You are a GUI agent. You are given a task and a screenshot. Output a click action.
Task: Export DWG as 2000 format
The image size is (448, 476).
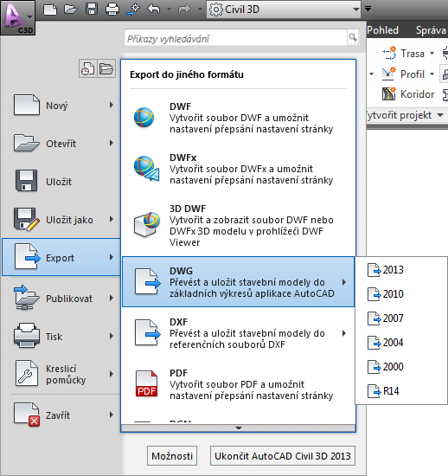click(401, 367)
